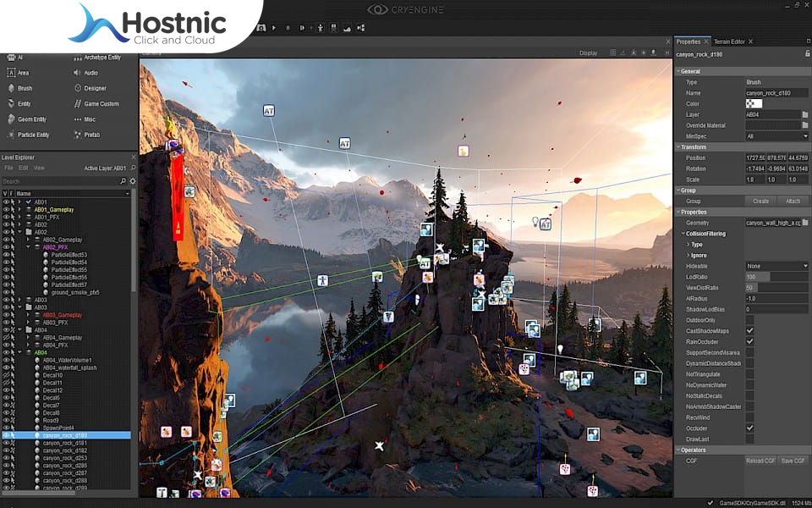Open the Designer tool
Image resolution: width=812 pixels, height=508 pixels.
[90, 89]
